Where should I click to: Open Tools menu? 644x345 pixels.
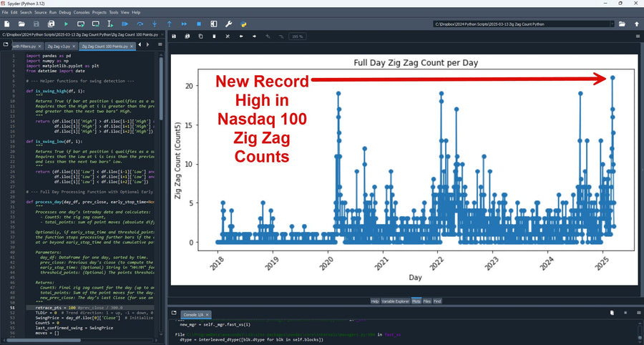114,12
